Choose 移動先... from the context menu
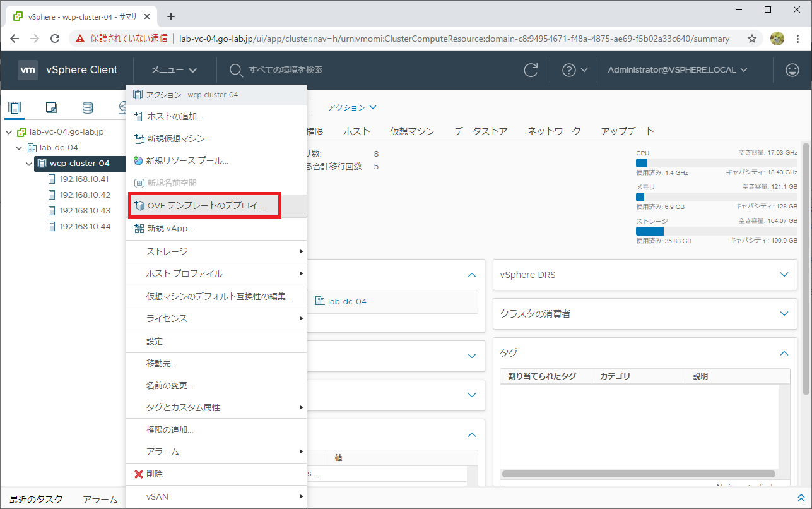The image size is (812, 509). tap(216, 363)
